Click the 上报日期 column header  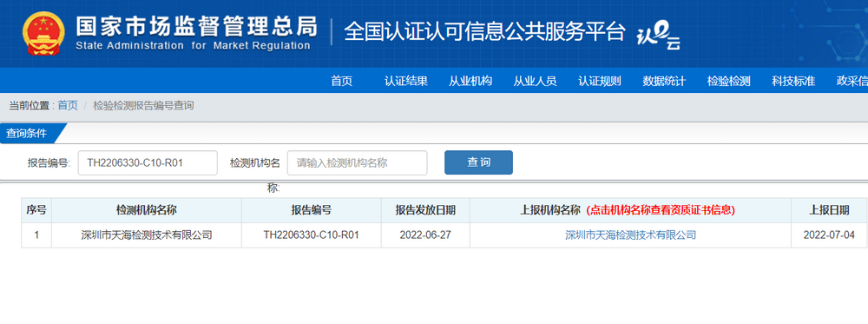(829, 210)
